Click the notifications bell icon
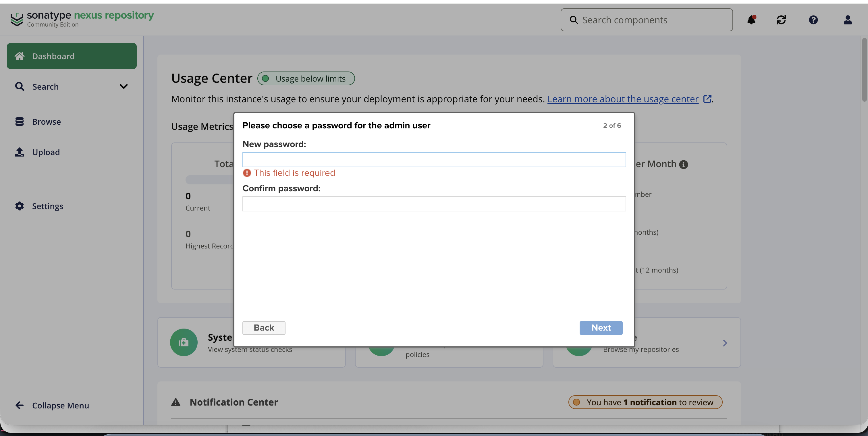This screenshot has height=436, width=868. coord(751,20)
